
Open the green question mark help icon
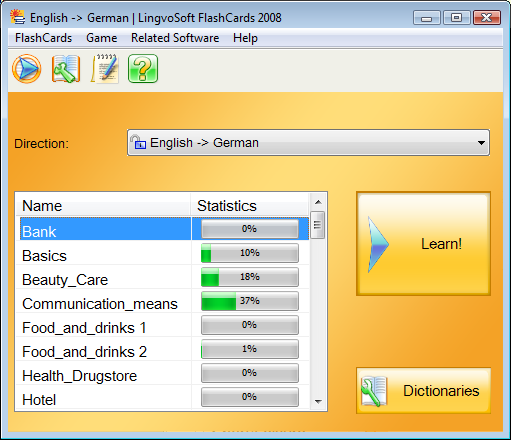click(143, 69)
